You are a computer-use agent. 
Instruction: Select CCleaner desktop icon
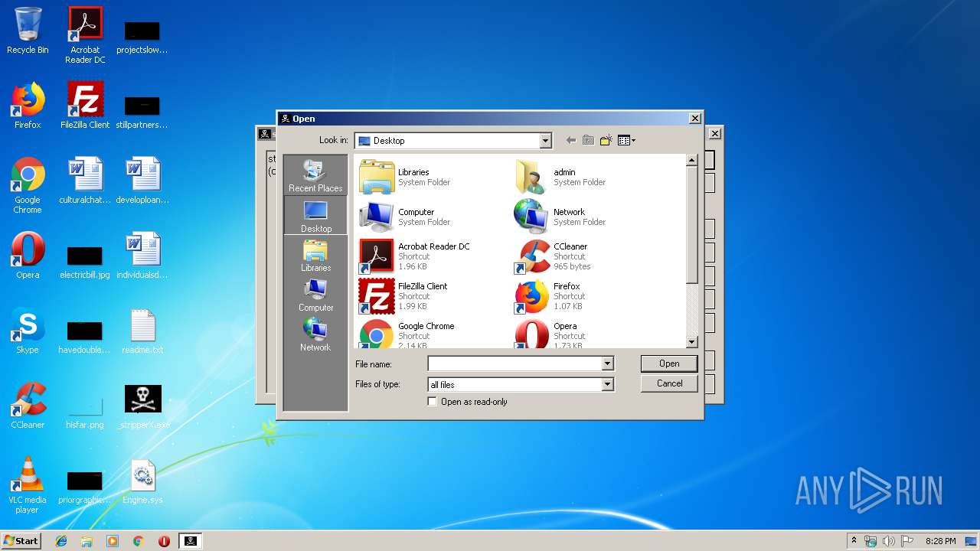[28, 406]
